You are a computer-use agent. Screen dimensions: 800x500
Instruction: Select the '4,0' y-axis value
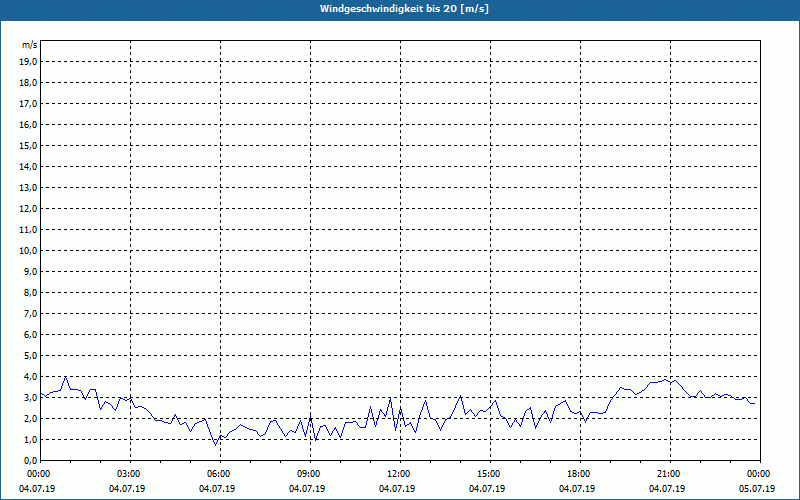point(30,377)
